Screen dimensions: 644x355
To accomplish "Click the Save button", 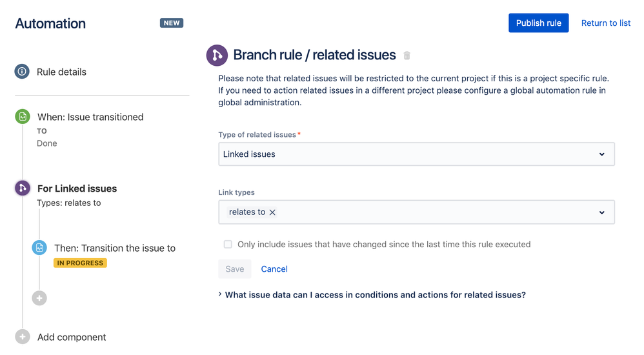I will coord(235,269).
